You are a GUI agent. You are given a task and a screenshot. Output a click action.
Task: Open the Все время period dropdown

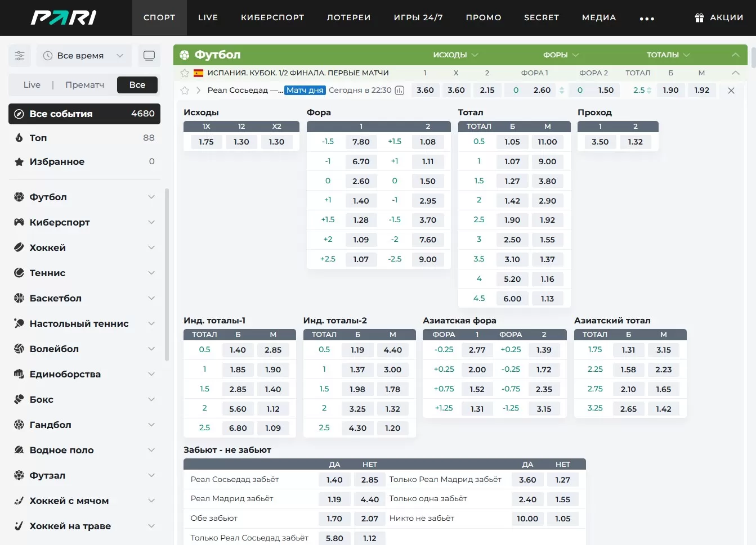tap(84, 56)
